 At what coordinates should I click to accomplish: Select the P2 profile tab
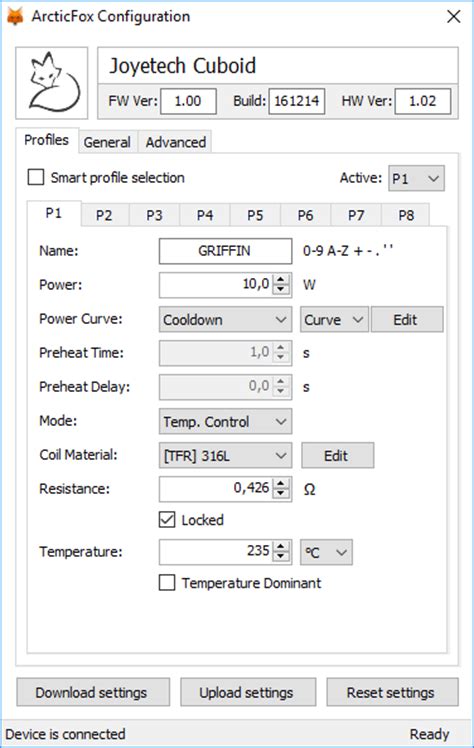(104, 215)
